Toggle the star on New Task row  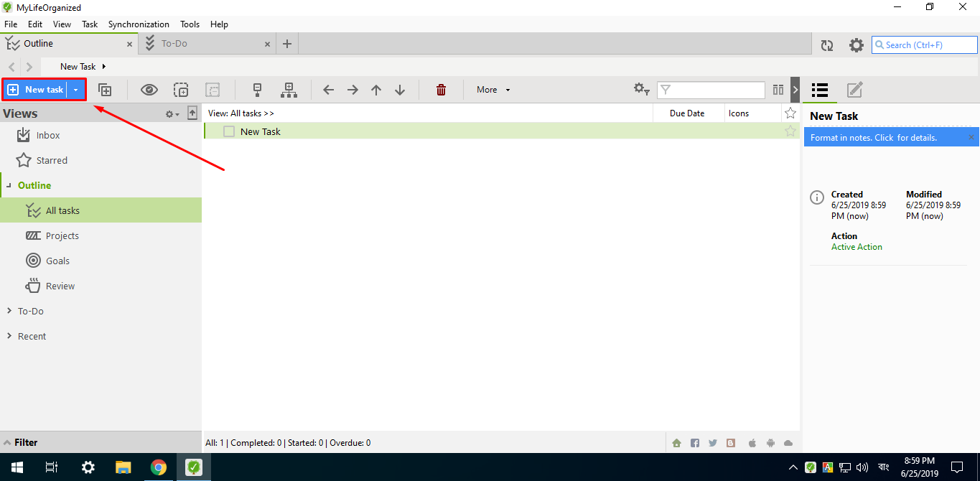pos(790,131)
